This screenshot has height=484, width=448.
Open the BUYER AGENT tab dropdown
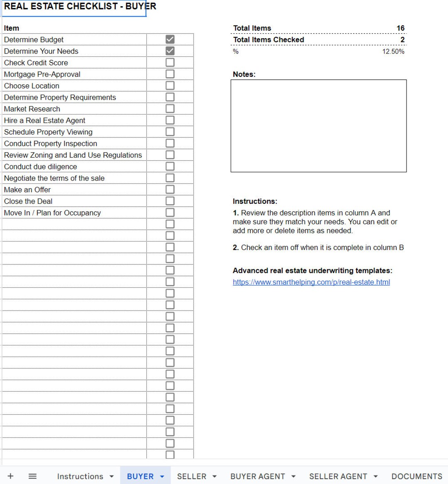(x=293, y=476)
